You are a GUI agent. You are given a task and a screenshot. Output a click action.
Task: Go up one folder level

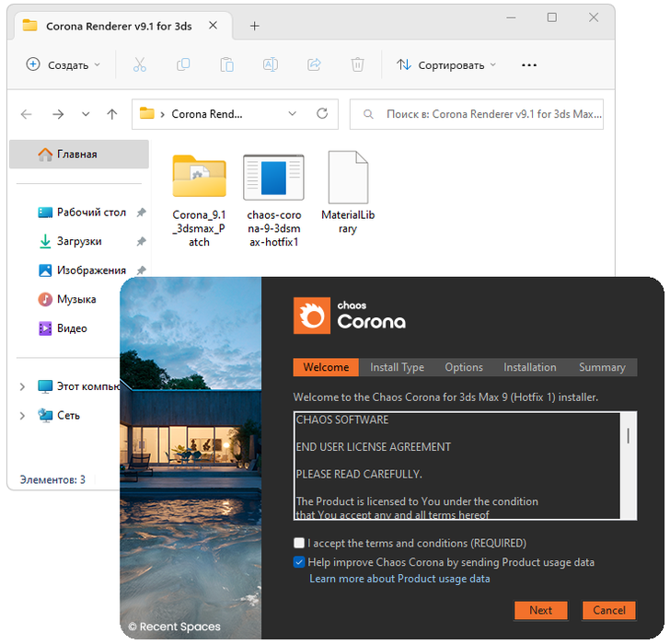point(112,114)
